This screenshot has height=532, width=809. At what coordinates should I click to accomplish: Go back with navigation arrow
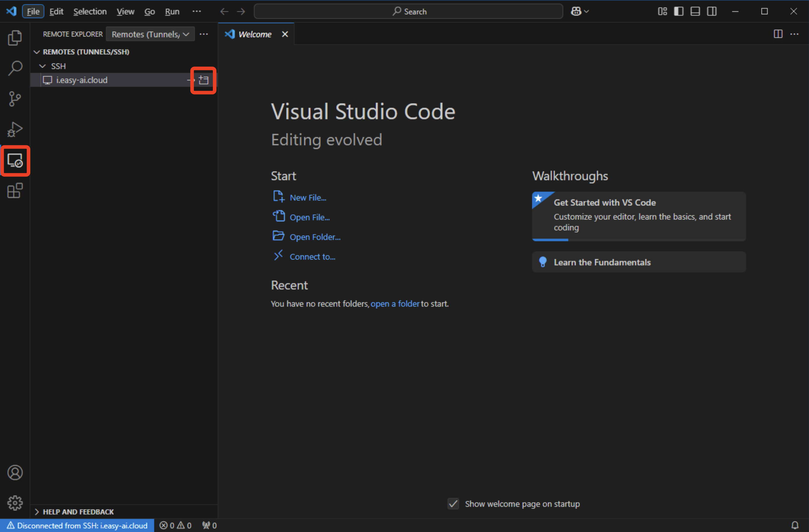point(224,12)
